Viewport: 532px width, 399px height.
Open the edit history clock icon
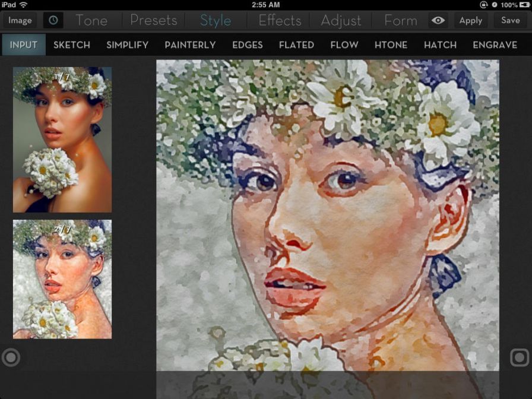click(53, 20)
